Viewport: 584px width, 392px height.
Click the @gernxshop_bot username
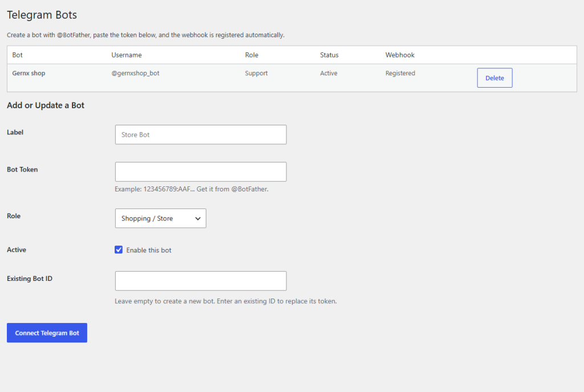tap(135, 73)
